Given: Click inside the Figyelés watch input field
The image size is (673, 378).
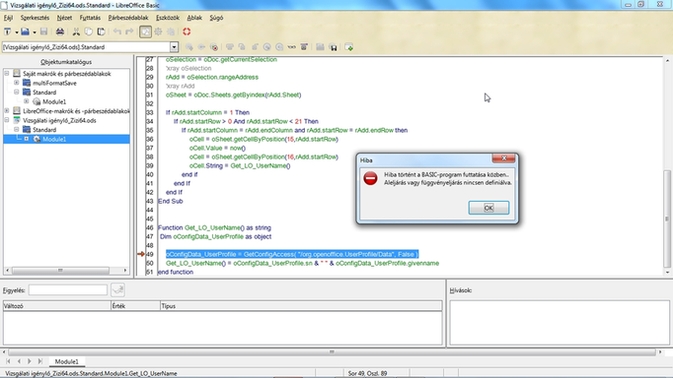Looking at the screenshot, I should pyautogui.click(x=68, y=290).
